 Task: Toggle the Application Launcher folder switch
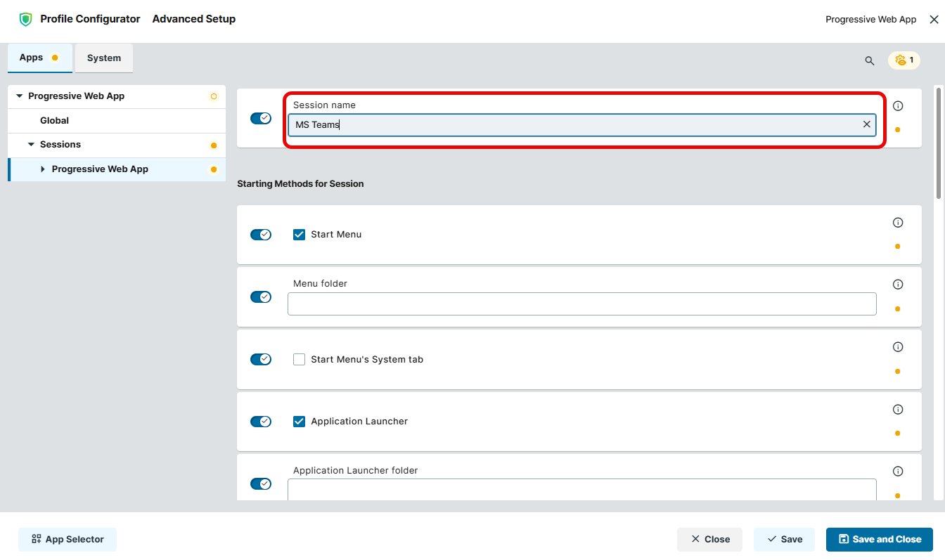(x=261, y=484)
